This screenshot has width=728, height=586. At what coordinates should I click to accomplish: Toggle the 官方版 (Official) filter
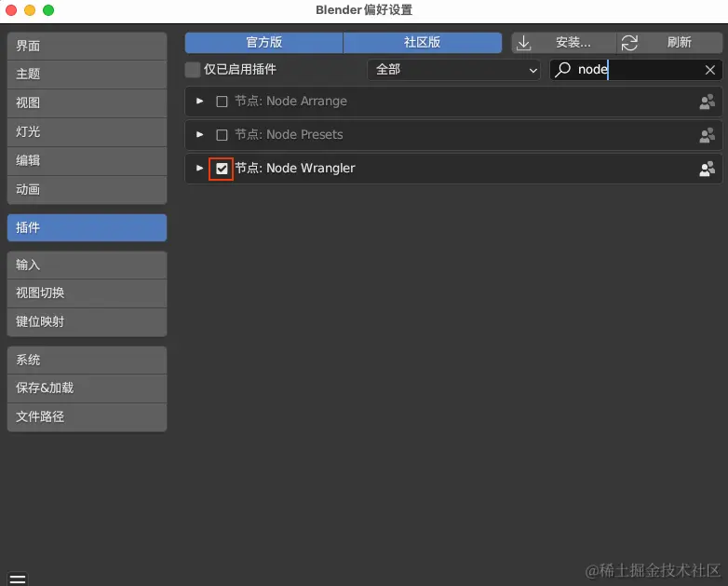(263, 43)
